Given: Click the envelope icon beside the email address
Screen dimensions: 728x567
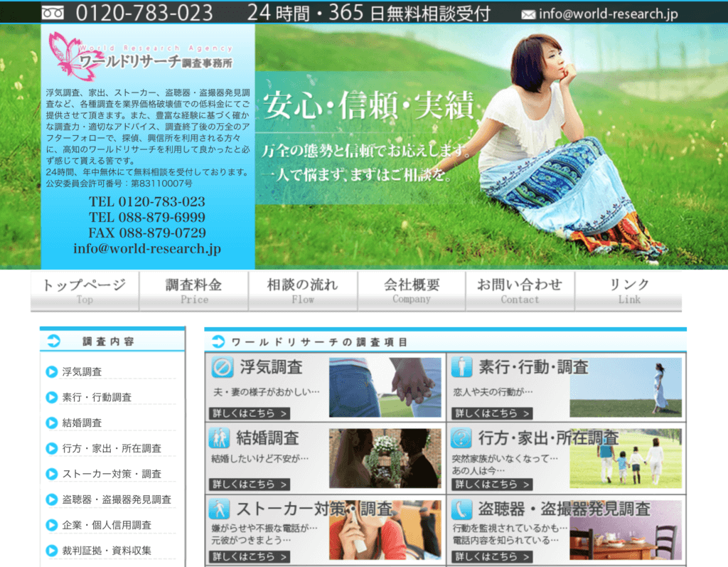Looking at the screenshot, I should [528, 14].
